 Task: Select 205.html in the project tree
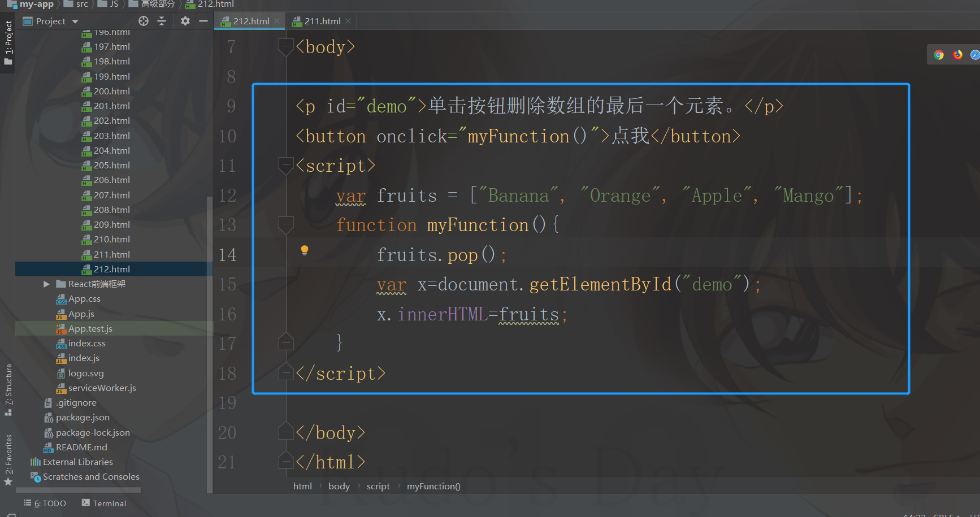tap(111, 166)
